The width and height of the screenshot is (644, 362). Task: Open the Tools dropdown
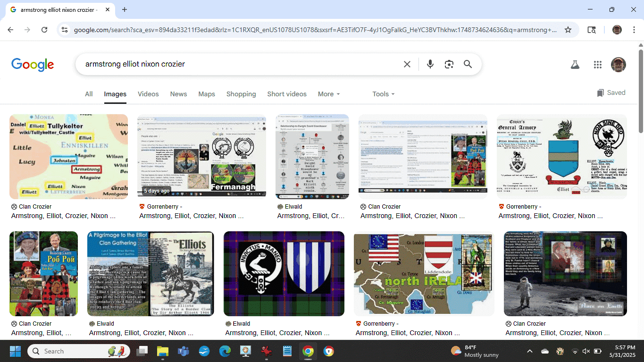[383, 94]
